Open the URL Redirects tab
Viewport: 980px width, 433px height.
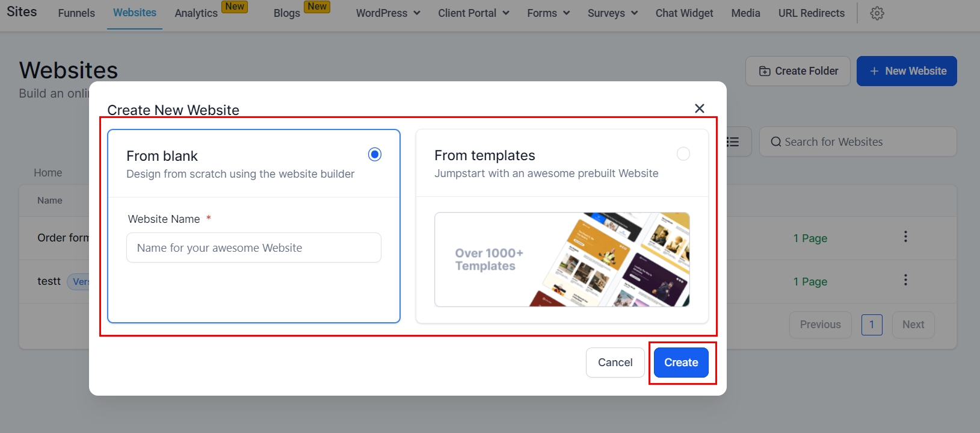(812, 13)
